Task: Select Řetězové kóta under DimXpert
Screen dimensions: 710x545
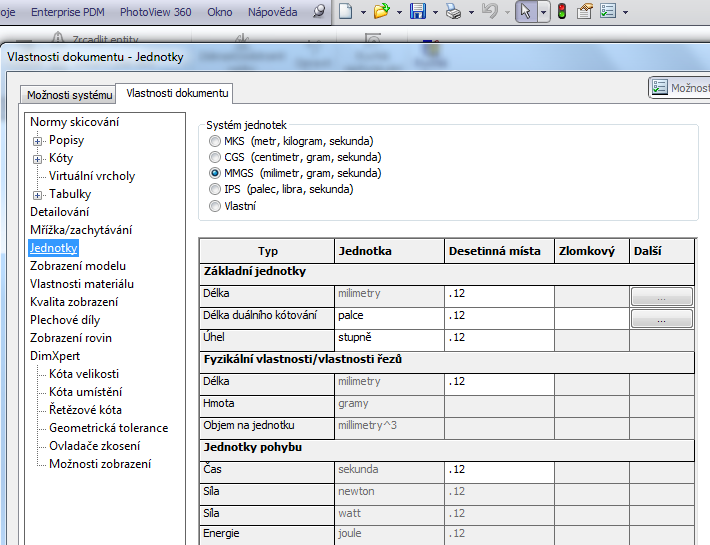Action: coord(85,410)
